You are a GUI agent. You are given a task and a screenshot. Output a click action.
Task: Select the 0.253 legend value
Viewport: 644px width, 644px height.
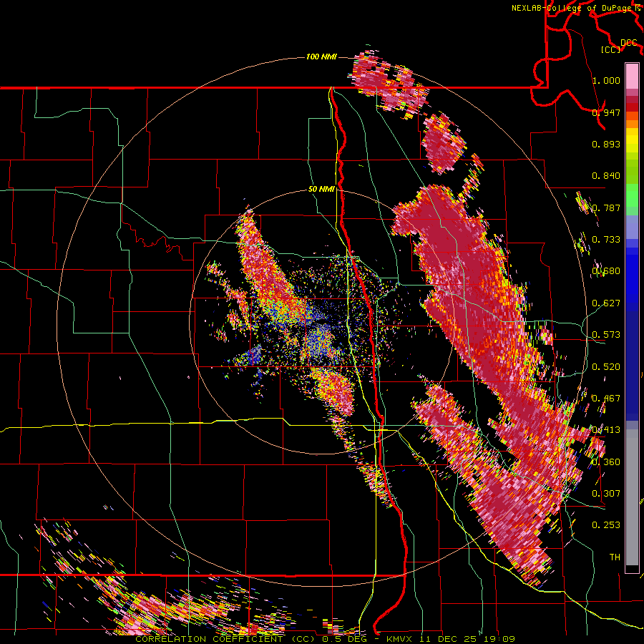coord(606,525)
